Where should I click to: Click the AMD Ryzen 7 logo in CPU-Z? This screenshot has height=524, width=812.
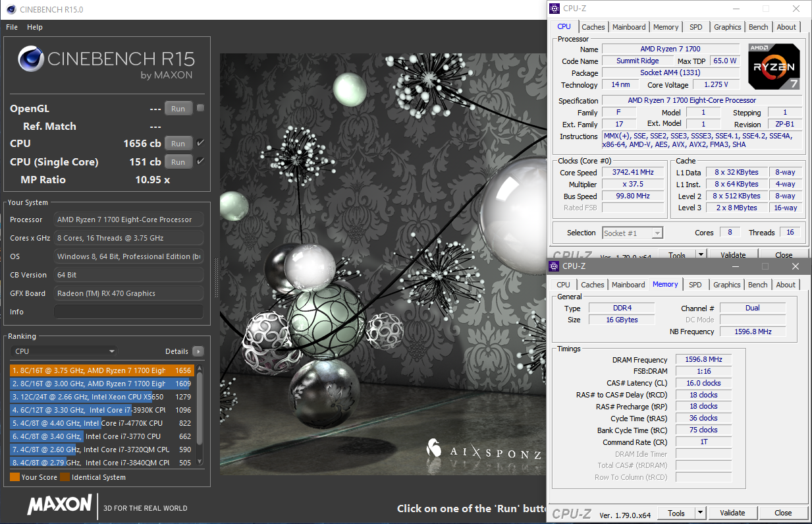coord(774,66)
